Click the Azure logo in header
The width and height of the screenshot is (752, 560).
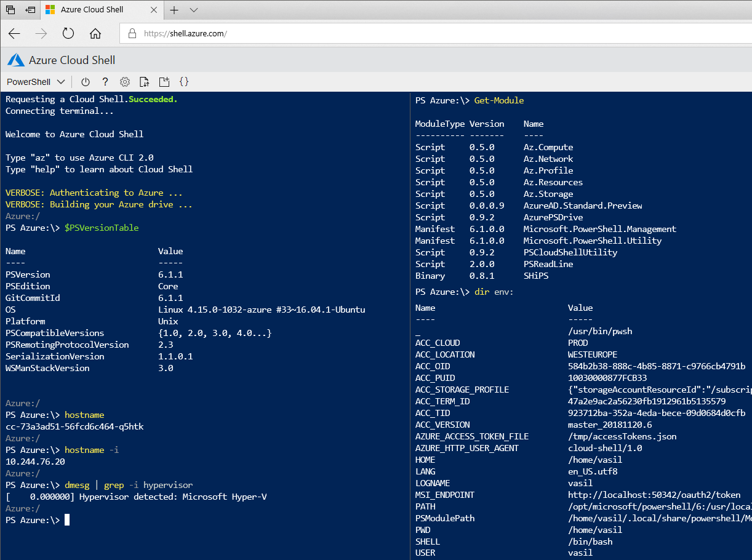tap(16, 60)
